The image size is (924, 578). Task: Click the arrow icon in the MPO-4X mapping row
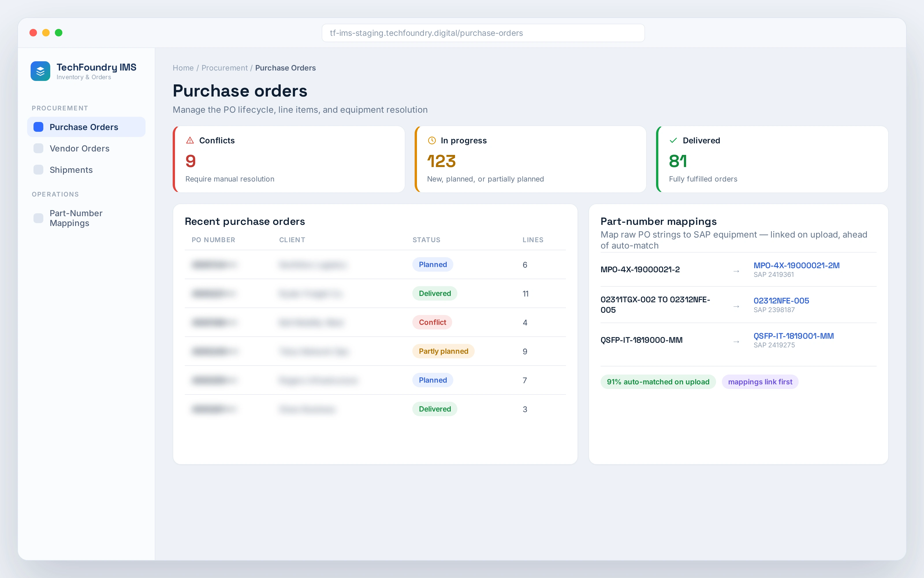click(x=736, y=271)
